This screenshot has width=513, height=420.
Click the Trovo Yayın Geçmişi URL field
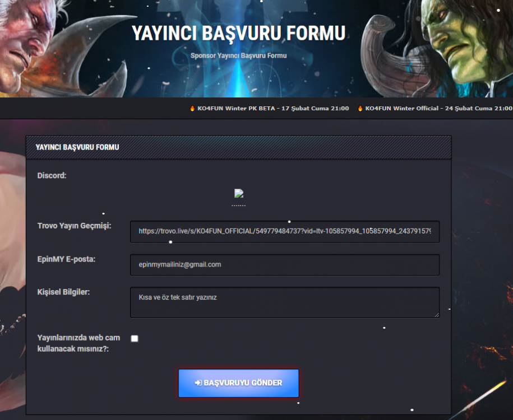[x=285, y=232]
